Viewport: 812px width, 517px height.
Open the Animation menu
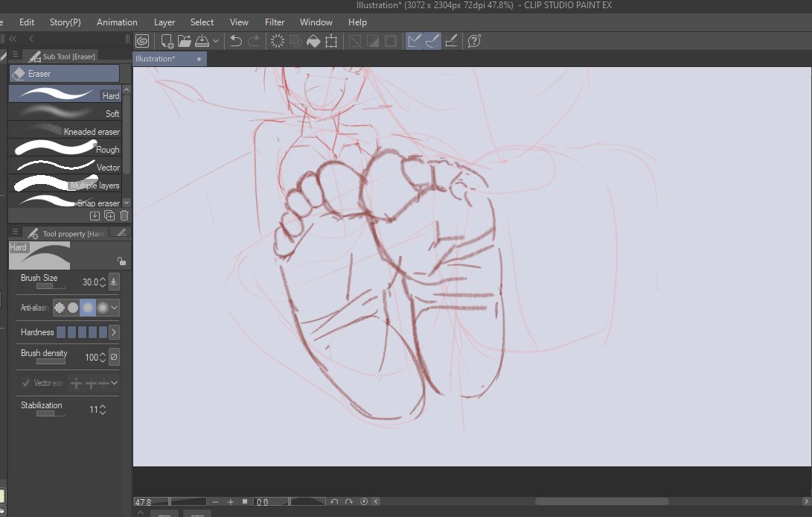117,22
